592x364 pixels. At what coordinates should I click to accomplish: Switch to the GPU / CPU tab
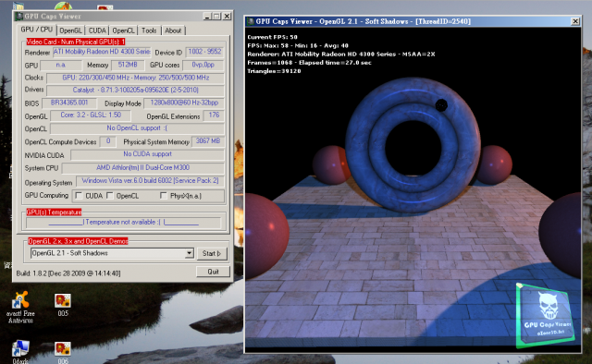pos(37,30)
